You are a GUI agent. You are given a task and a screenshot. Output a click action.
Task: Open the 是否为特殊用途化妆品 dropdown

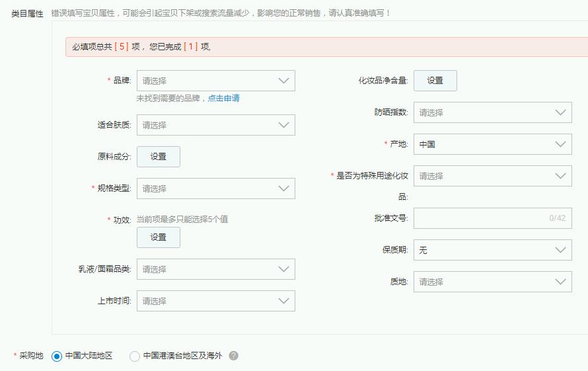(492, 176)
